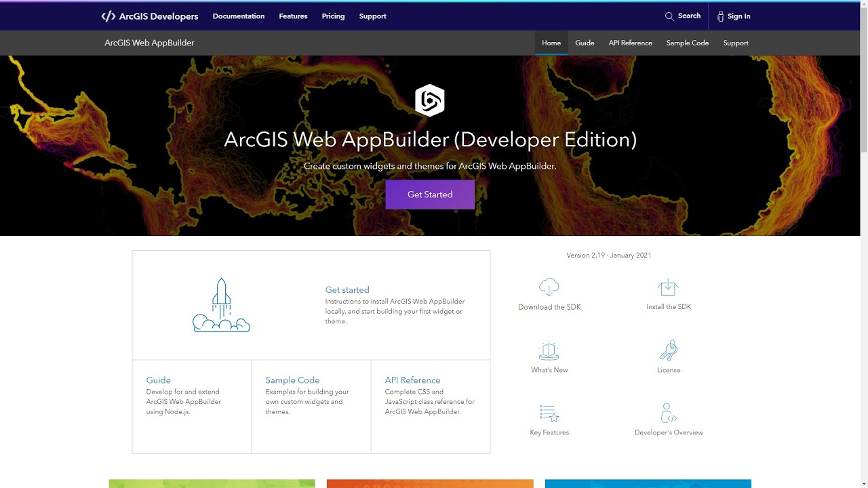This screenshot has width=868, height=488.
Task: Click the Key Features link text
Action: [x=549, y=432]
